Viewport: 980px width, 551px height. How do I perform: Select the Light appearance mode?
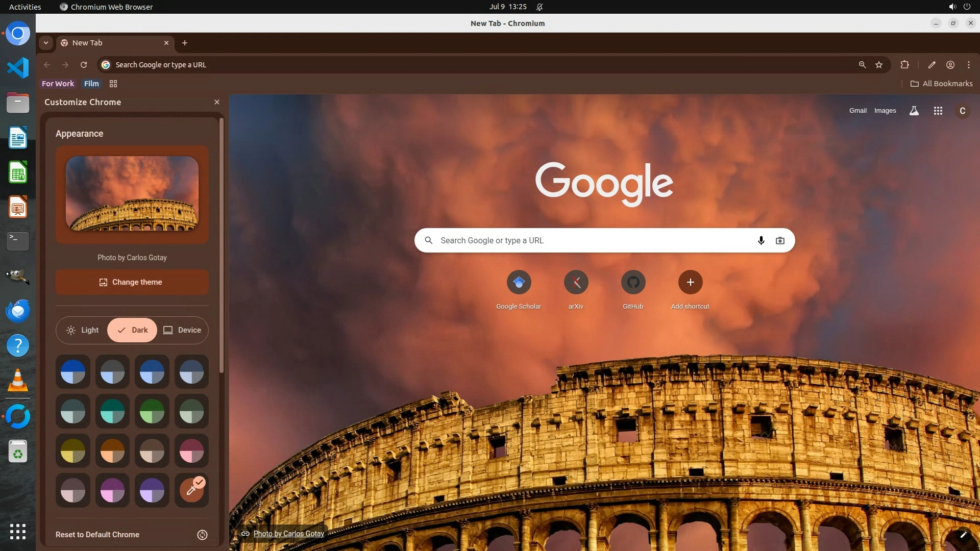[x=83, y=330]
